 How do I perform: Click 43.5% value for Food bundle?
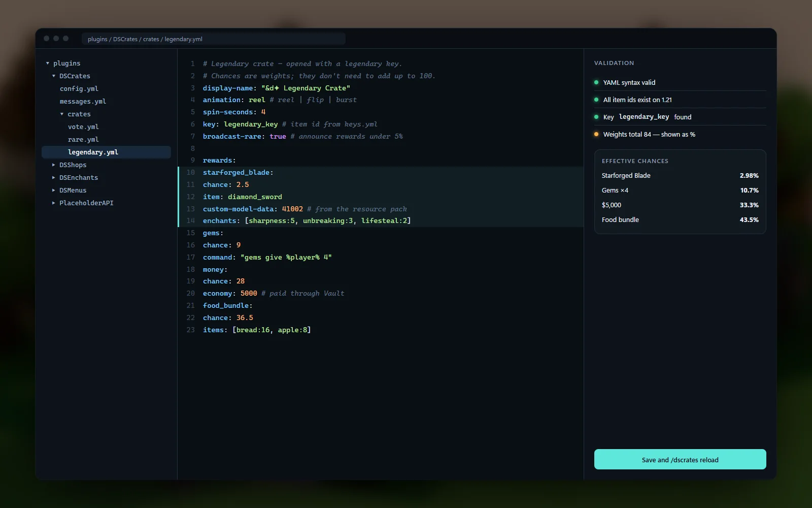tap(749, 220)
